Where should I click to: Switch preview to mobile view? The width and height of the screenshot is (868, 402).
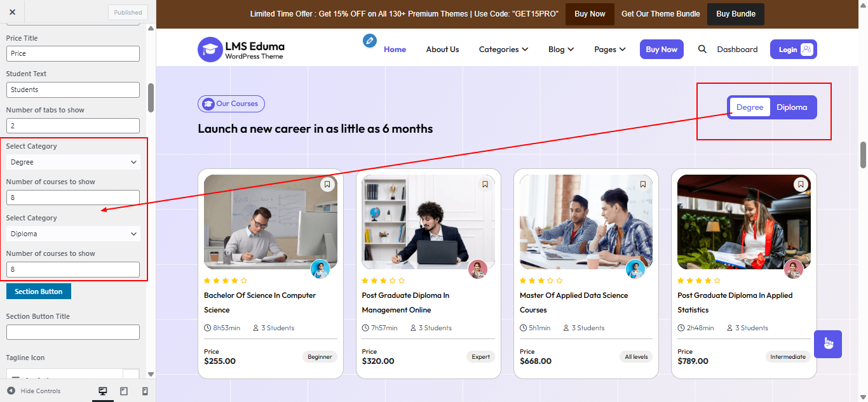[x=145, y=391]
